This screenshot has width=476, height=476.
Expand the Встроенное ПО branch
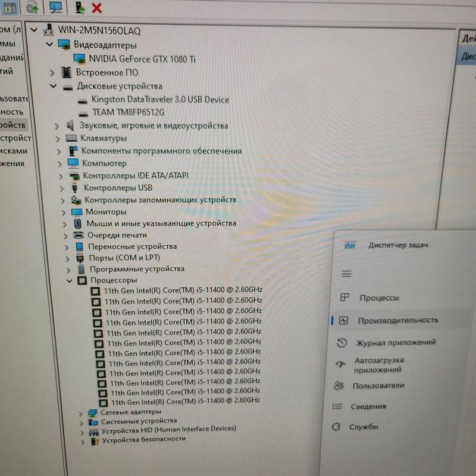52,73
